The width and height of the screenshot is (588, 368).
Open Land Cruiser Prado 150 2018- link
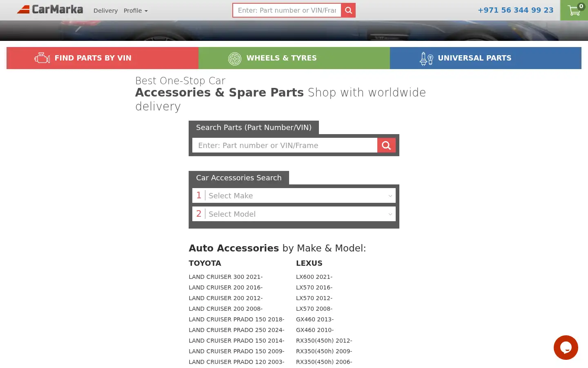(x=236, y=319)
